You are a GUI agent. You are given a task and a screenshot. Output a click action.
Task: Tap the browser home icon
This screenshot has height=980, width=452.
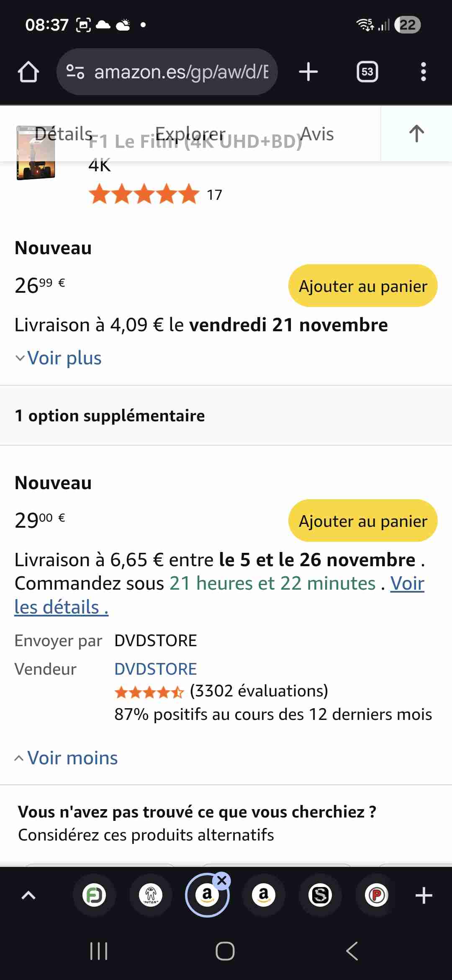click(x=28, y=72)
